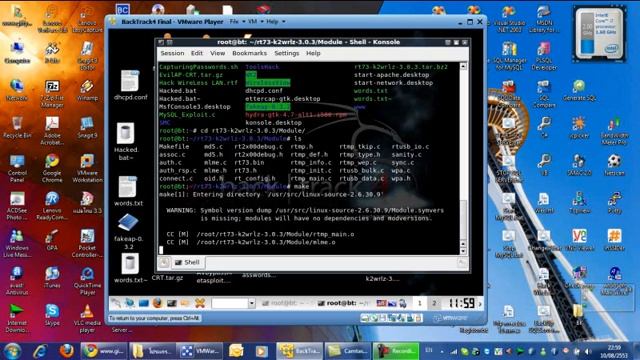Image resolution: width=640 pixels, height=360 pixels.
Task: Launch Firefox from the BackTrack panel
Action: coord(158,303)
